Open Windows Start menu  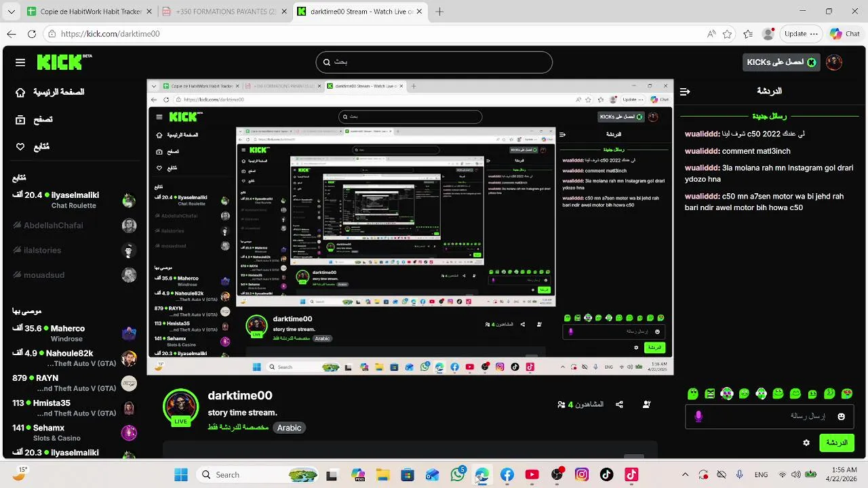pos(180,475)
